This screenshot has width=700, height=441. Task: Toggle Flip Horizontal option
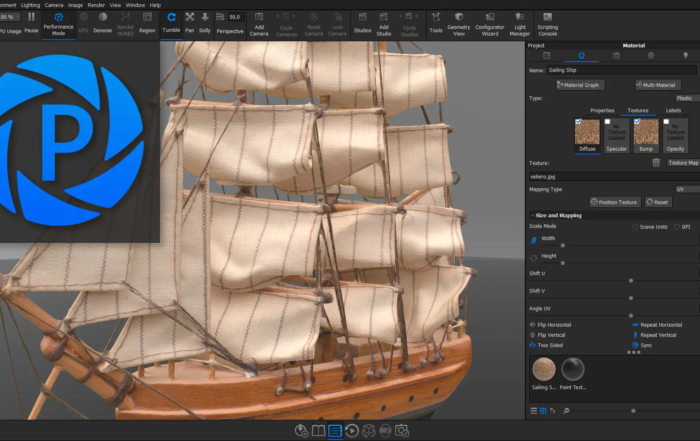click(x=550, y=325)
